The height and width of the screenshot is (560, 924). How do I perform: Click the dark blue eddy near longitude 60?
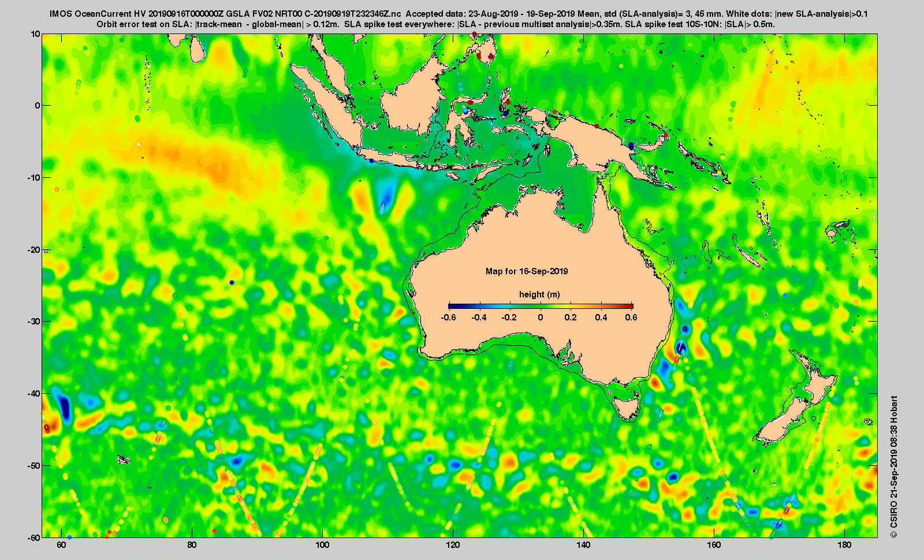64,407
